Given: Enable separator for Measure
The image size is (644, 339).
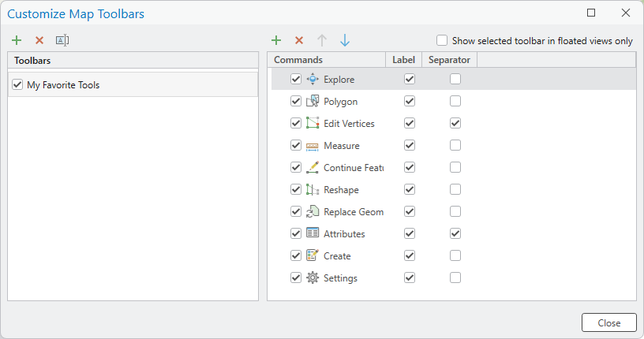Looking at the screenshot, I should pyautogui.click(x=455, y=145).
